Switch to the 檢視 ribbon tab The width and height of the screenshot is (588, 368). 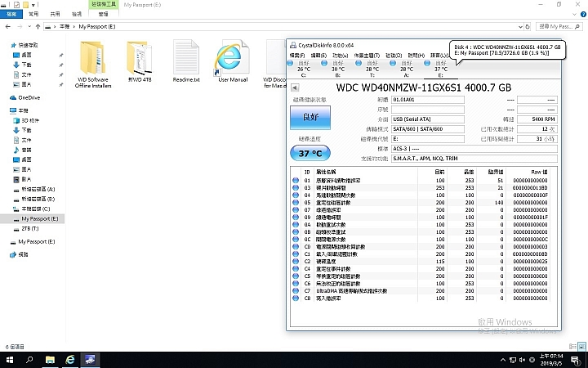point(77,14)
